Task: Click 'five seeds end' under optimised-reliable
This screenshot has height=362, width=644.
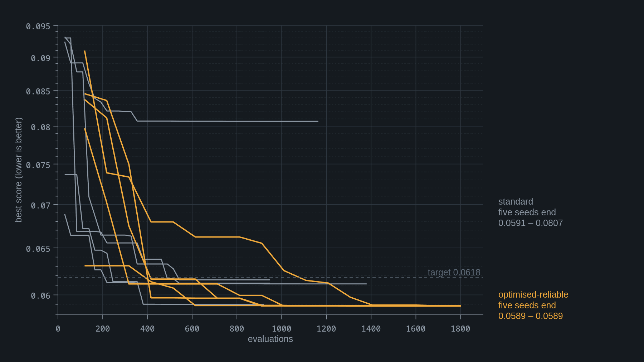Action: (x=527, y=305)
